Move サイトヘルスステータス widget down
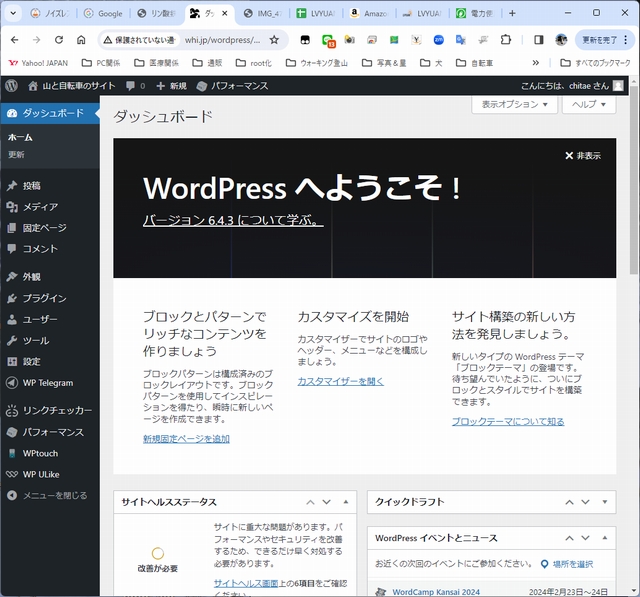Image resolution: width=640 pixels, height=597 pixels. click(x=327, y=502)
